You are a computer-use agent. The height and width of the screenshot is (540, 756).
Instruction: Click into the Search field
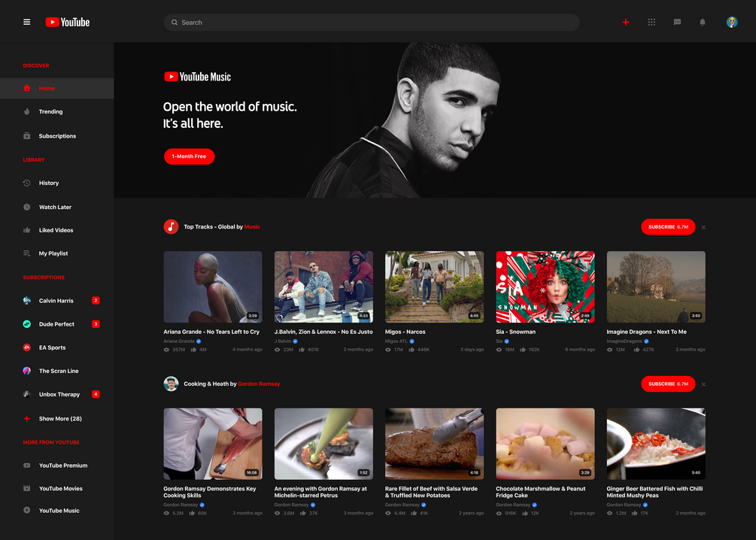click(x=372, y=22)
